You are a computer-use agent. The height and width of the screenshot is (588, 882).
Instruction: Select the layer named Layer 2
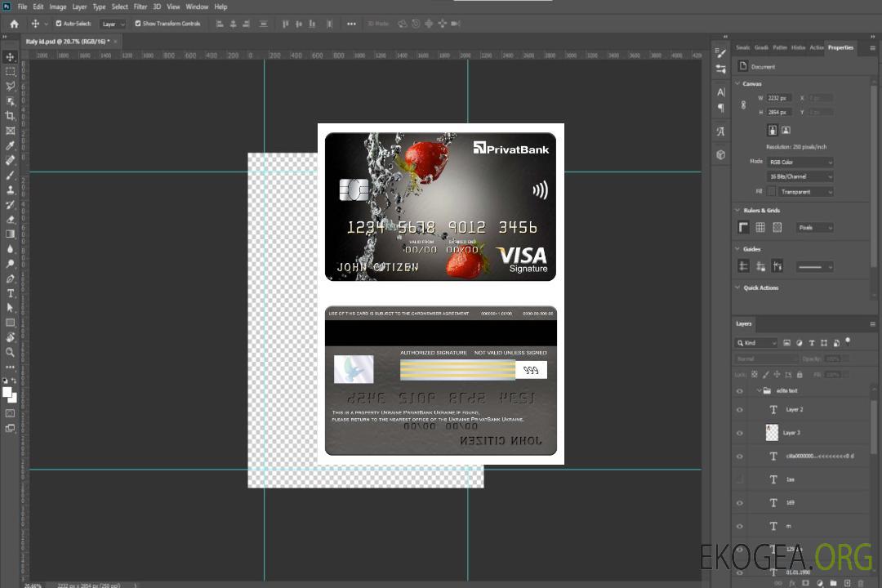(794, 410)
